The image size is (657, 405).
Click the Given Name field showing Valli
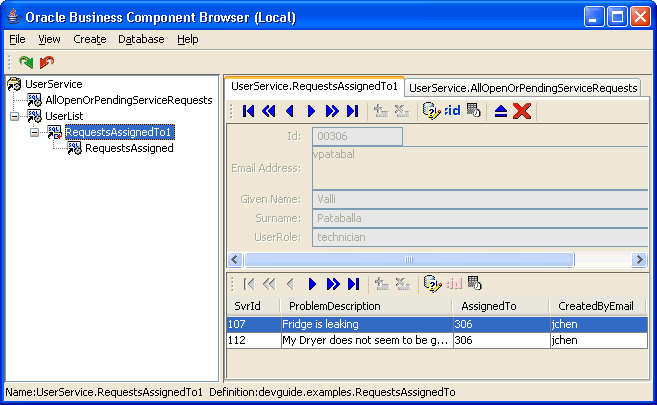pos(480,199)
